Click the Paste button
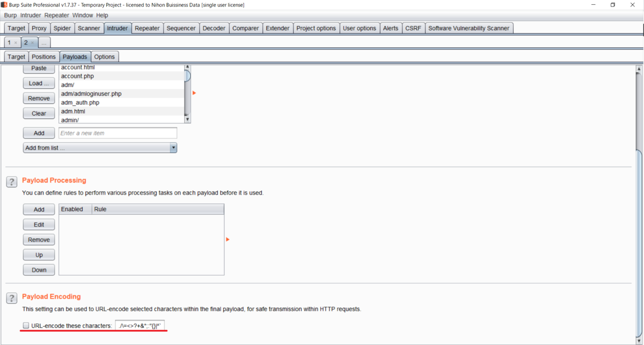The width and height of the screenshot is (644, 345). point(39,68)
